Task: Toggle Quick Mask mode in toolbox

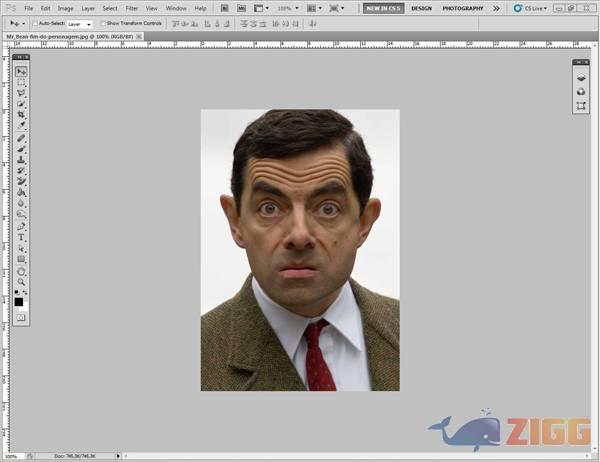Action: pos(21,317)
